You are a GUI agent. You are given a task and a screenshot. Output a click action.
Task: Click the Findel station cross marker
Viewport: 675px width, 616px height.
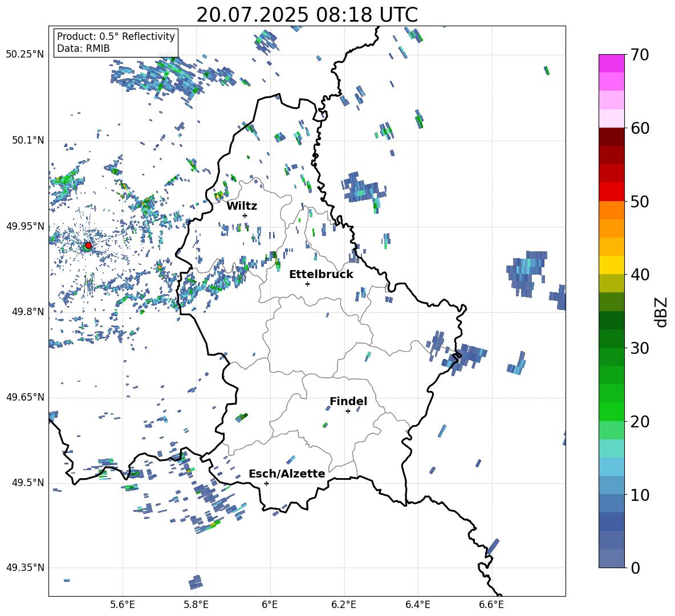point(348,411)
